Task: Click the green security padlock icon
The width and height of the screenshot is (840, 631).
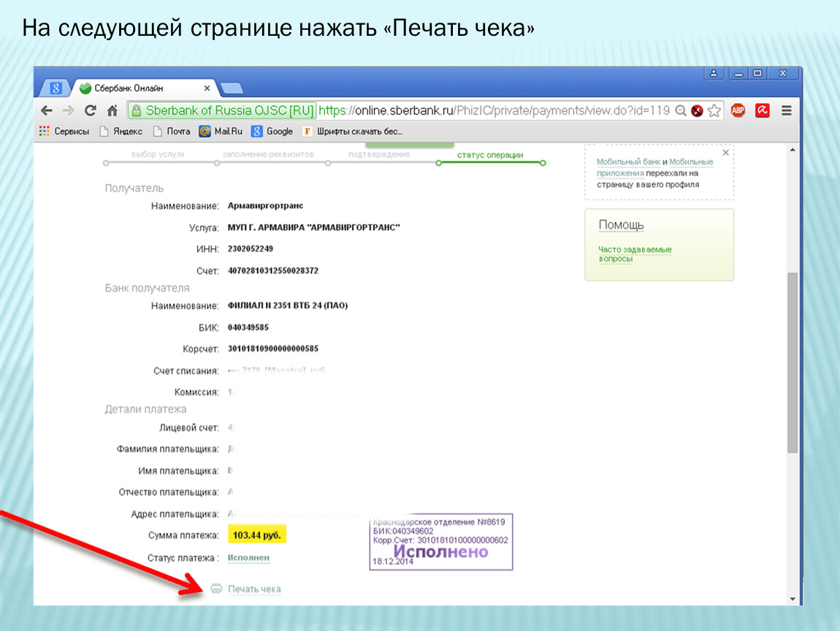Action: point(136,110)
